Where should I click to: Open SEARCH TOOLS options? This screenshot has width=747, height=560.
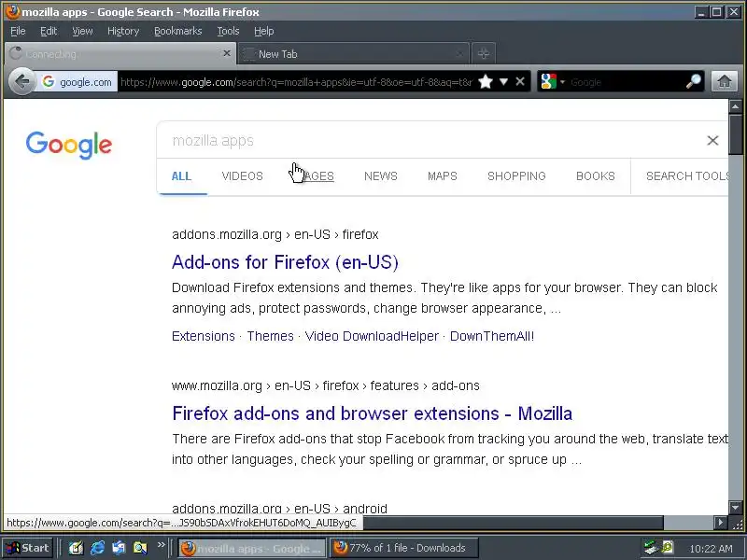[686, 176]
